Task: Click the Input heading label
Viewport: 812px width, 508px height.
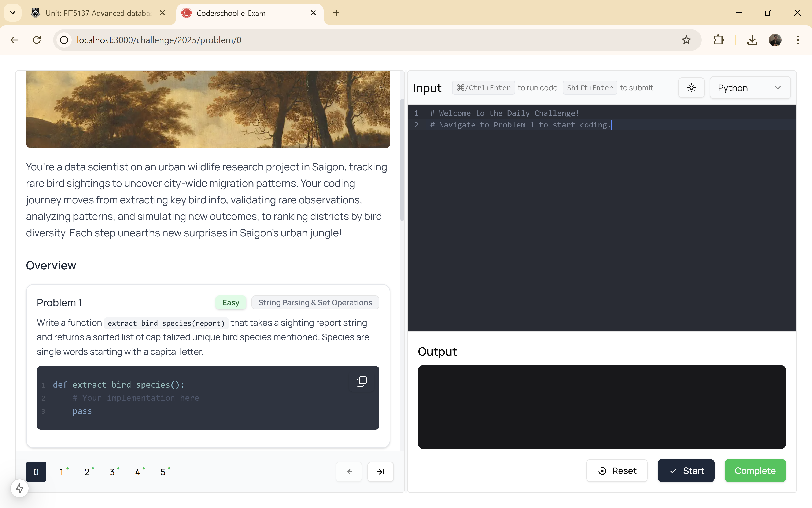Action: tap(427, 88)
